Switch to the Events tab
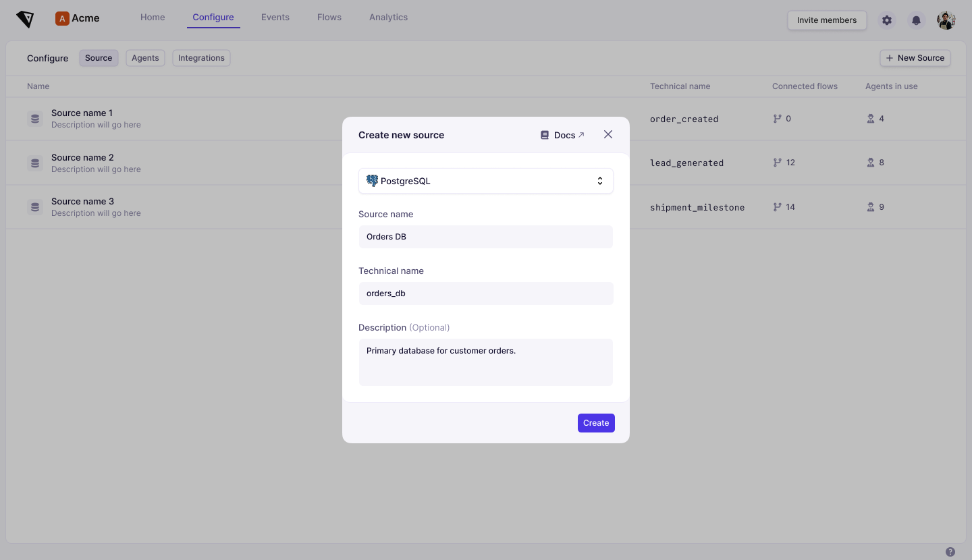972x560 pixels. pos(275,18)
